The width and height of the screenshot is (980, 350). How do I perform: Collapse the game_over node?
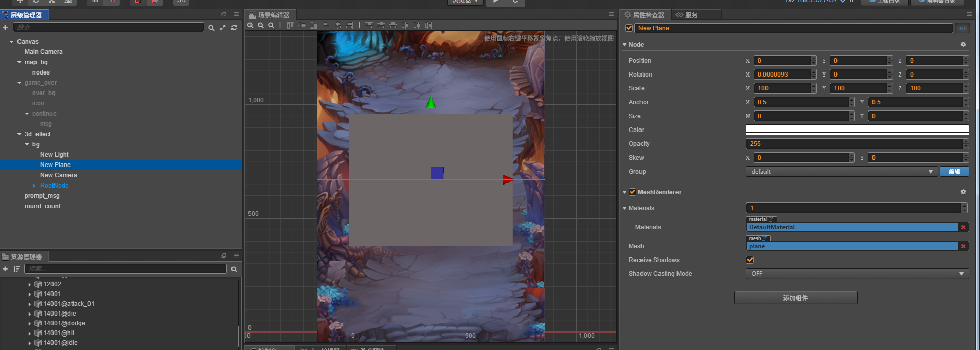click(19, 83)
